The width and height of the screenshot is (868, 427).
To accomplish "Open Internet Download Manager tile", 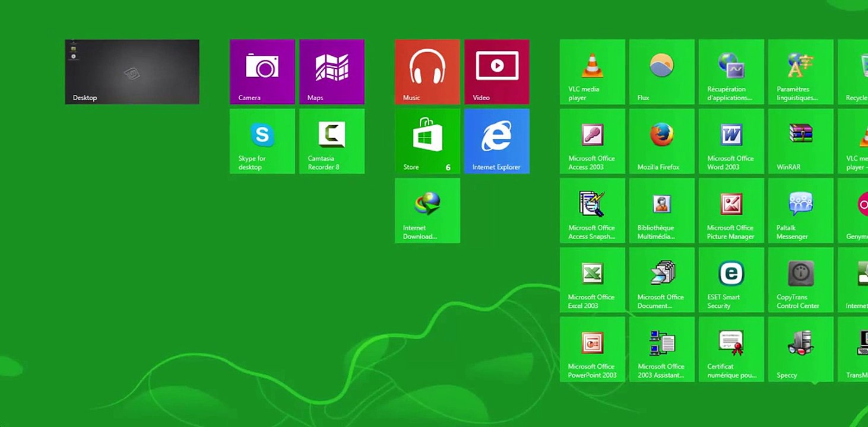I will click(x=427, y=211).
